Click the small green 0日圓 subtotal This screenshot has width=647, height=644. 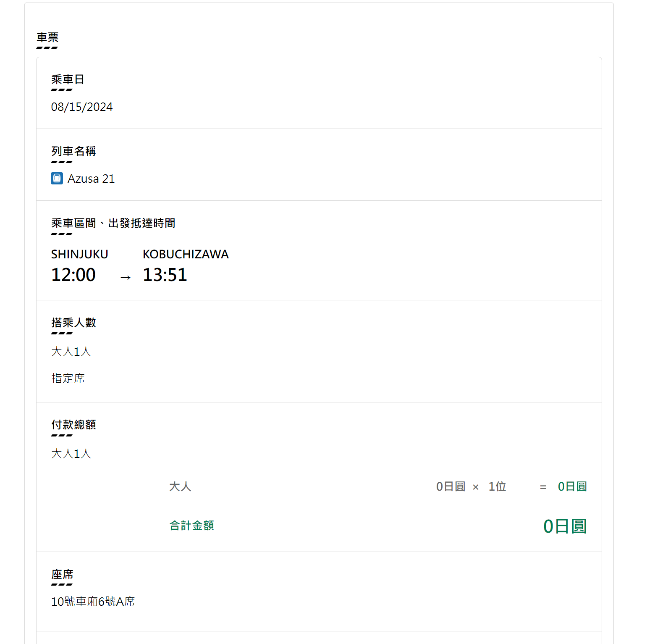coord(572,486)
